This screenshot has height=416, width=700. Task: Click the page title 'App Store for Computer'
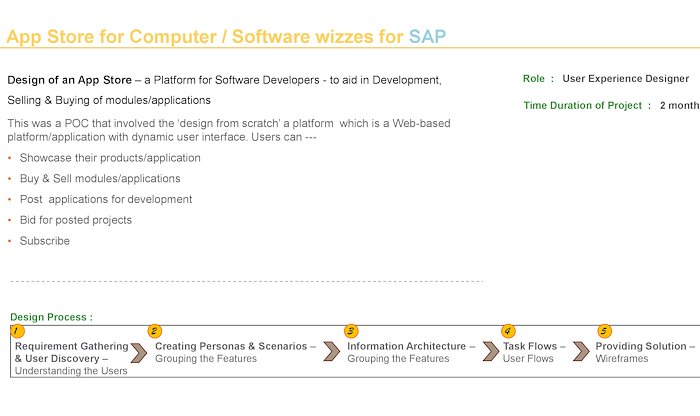click(111, 37)
